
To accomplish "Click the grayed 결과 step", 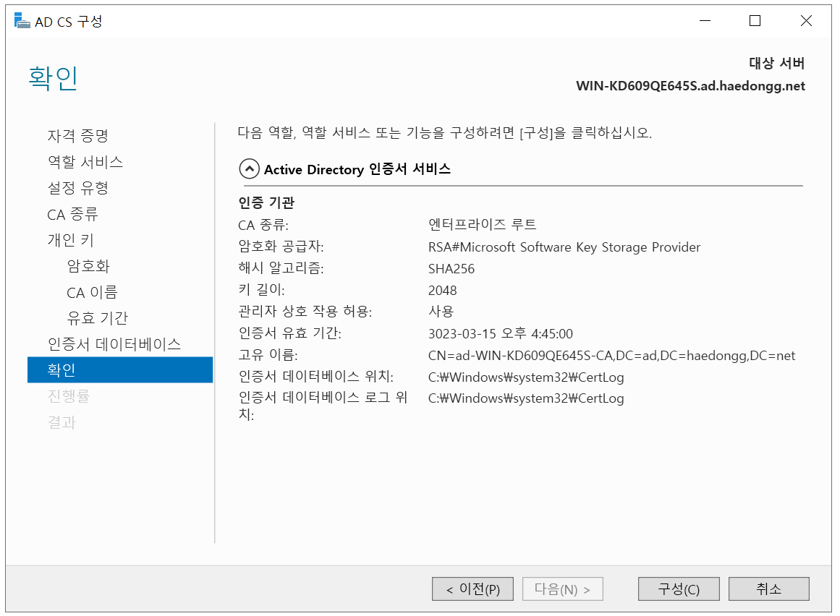I will [61, 422].
